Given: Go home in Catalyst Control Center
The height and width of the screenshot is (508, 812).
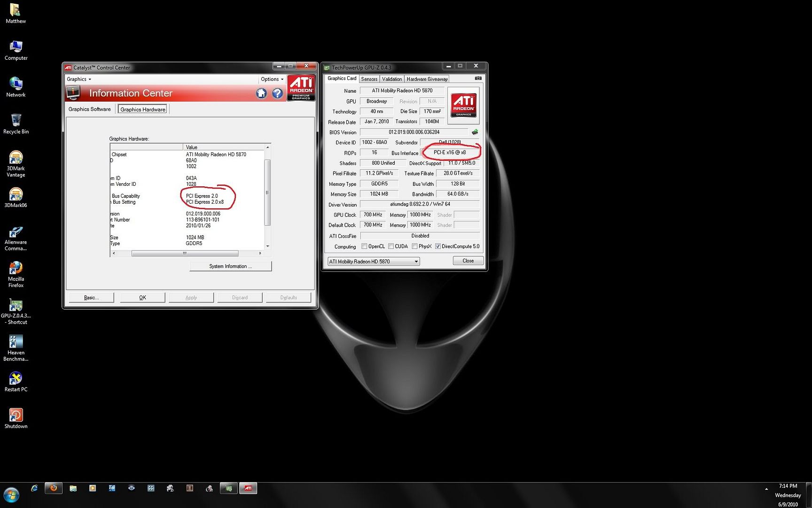Looking at the screenshot, I should tap(261, 93).
